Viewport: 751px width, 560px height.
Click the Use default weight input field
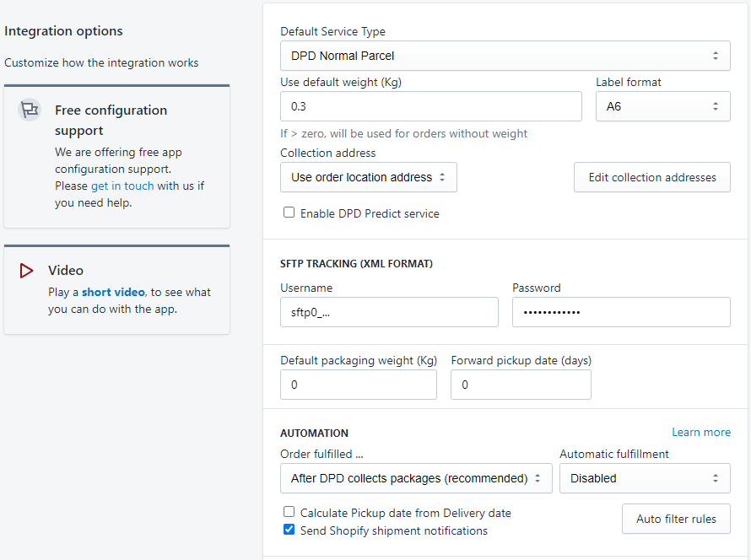pos(430,106)
